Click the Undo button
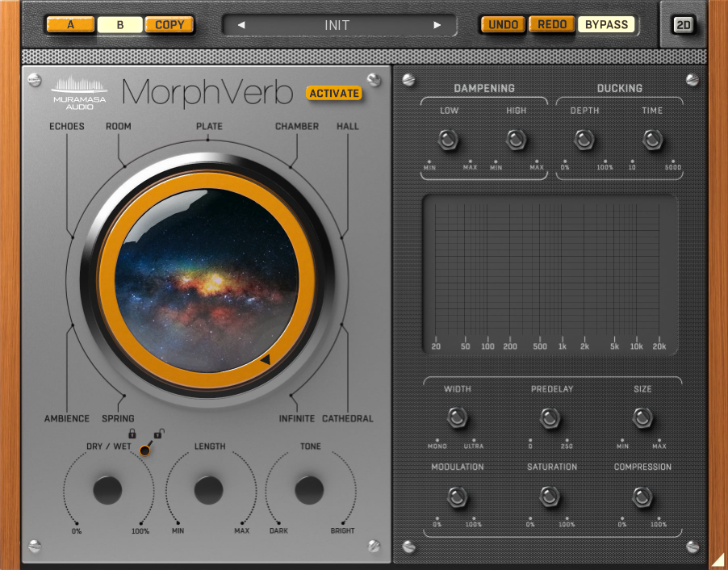The height and width of the screenshot is (570, 728). pyautogui.click(x=504, y=24)
